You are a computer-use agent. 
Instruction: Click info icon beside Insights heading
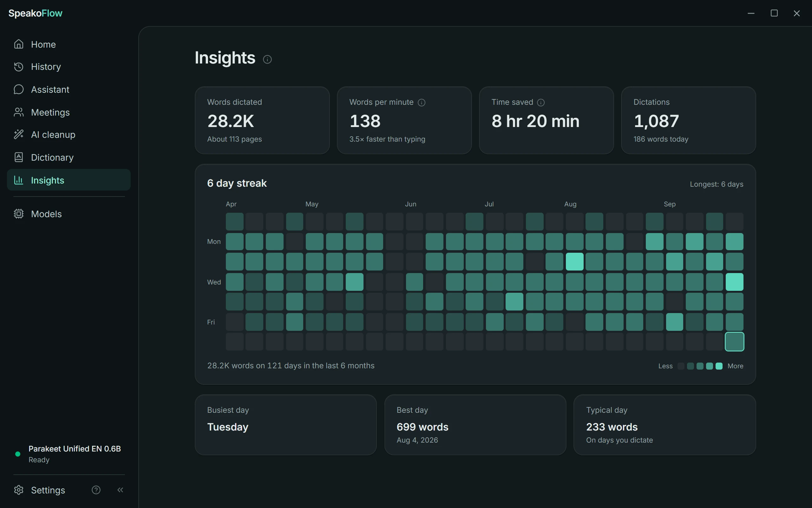pos(267,59)
